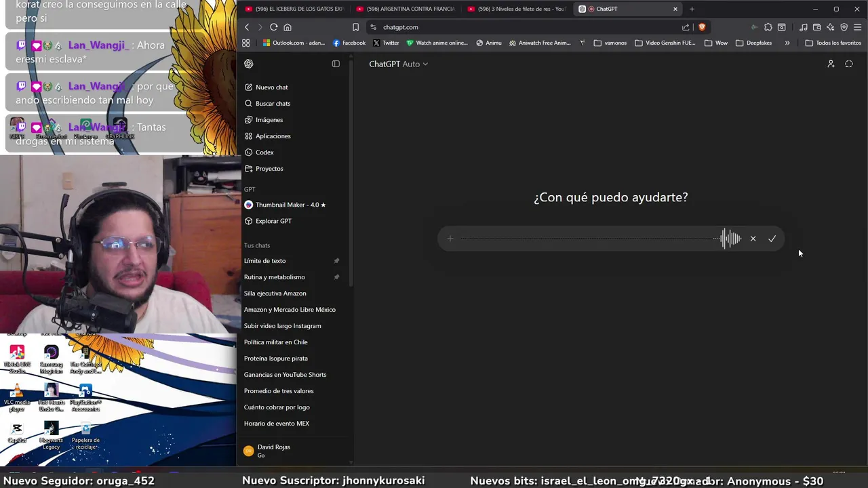Open Proyectos in the sidebar

click(269, 169)
